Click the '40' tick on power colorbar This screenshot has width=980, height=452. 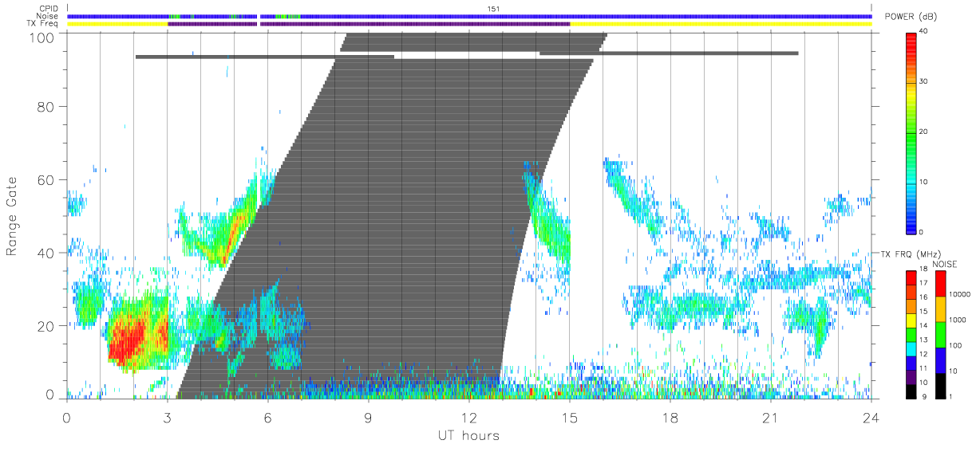[x=925, y=32]
